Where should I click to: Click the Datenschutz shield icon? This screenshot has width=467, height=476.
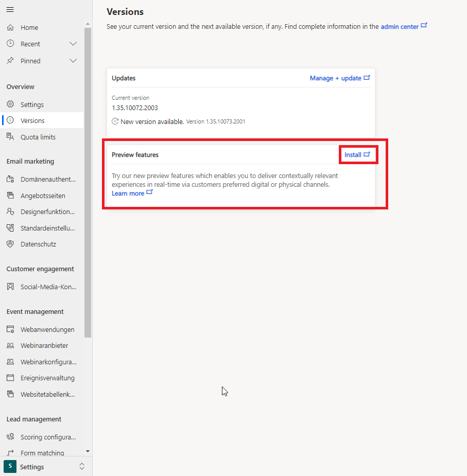click(10, 244)
